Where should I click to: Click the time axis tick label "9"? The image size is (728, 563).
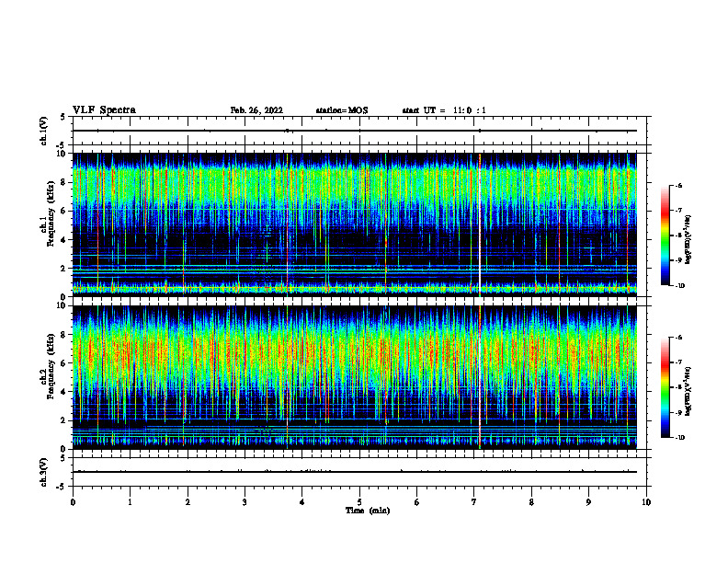(588, 502)
